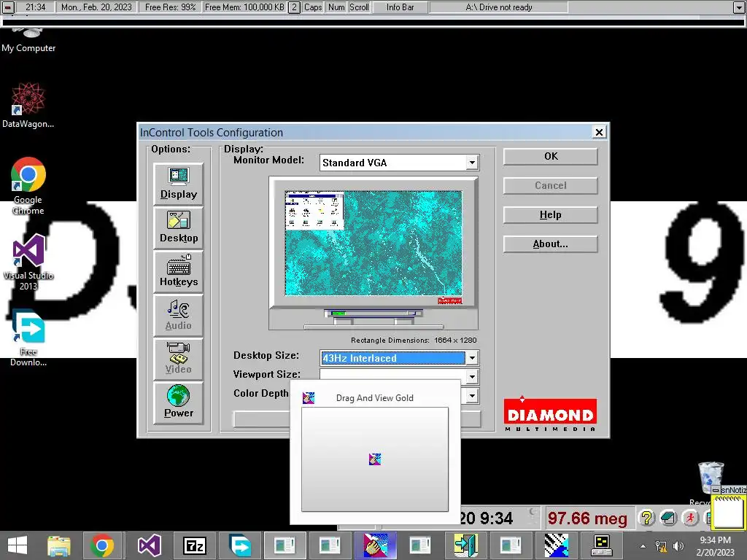This screenshot has width=747, height=560.
Task: Click the Help button
Action: pyautogui.click(x=550, y=215)
